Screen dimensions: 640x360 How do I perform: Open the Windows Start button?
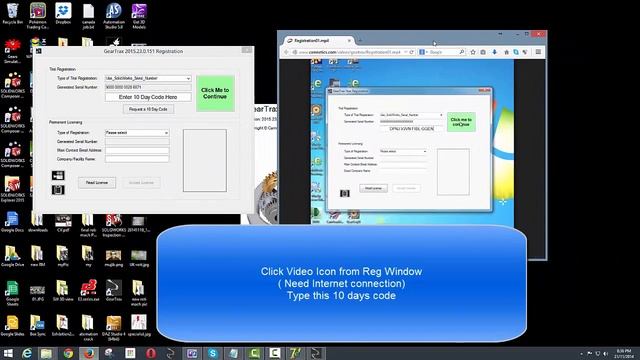coord(8,353)
